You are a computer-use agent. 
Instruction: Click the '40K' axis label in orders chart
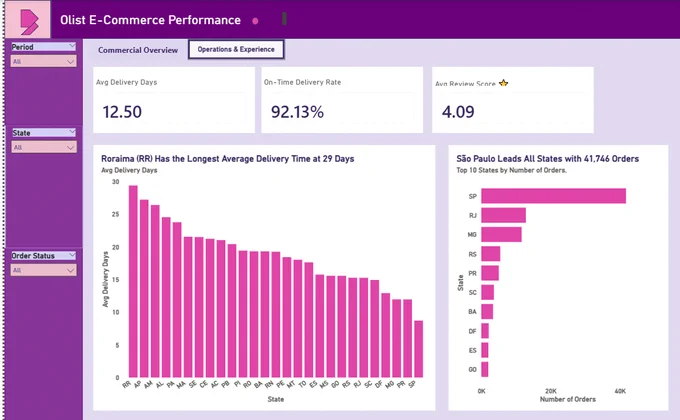(620, 391)
